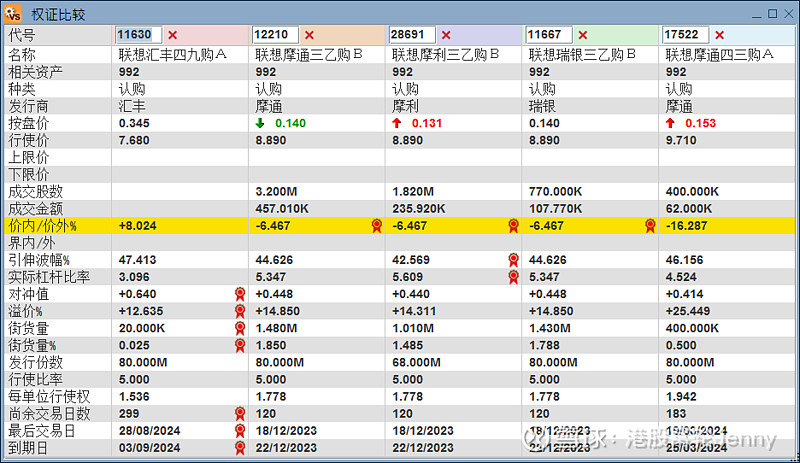Click the ribbon badge next to 28/08/2024
800x463 pixels.
pyautogui.click(x=240, y=431)
